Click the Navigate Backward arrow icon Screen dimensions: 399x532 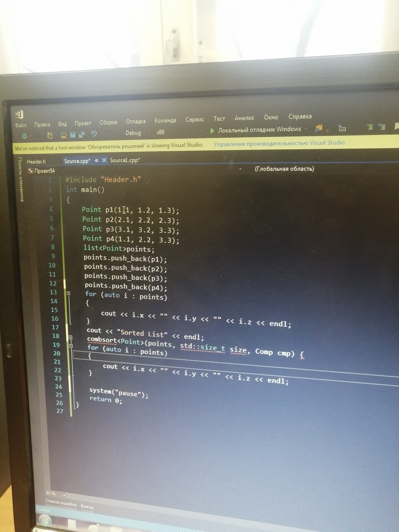(24, 136)
